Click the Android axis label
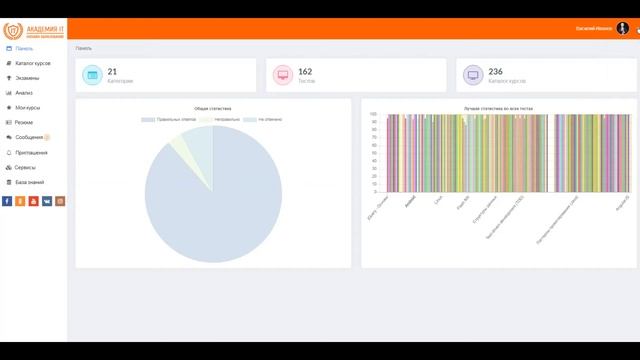640x360 pixels. pyautogui.click(x=410, y=201)
